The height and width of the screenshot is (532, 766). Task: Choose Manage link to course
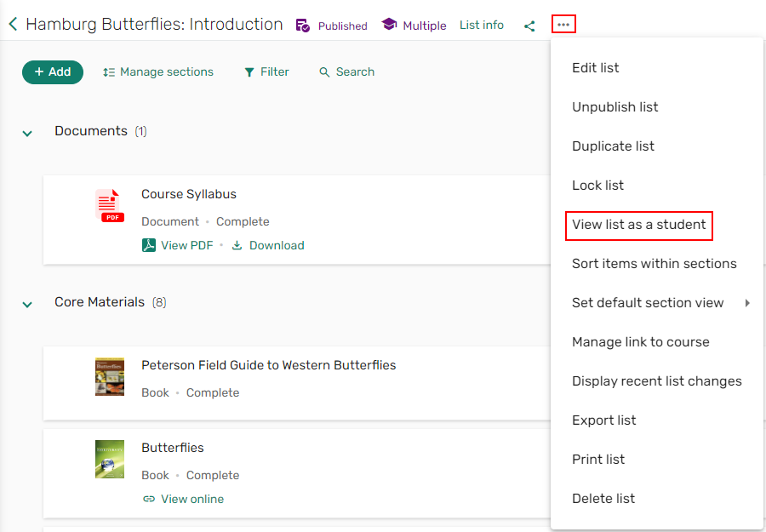(640, 342)
